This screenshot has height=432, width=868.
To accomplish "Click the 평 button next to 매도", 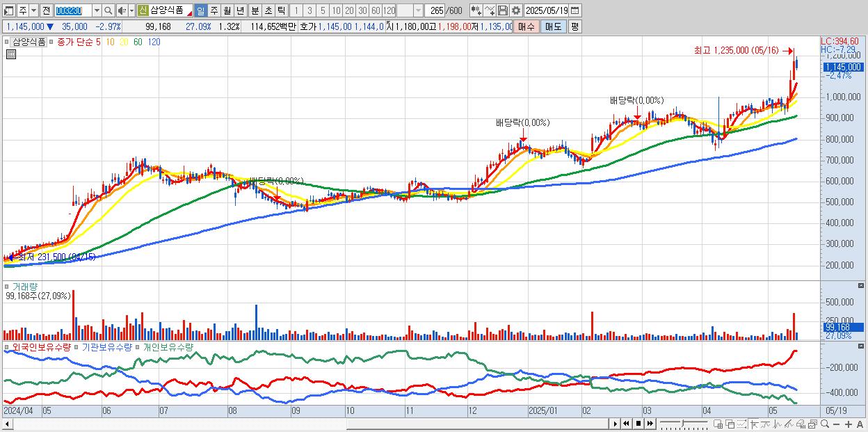I will (574, 26).
